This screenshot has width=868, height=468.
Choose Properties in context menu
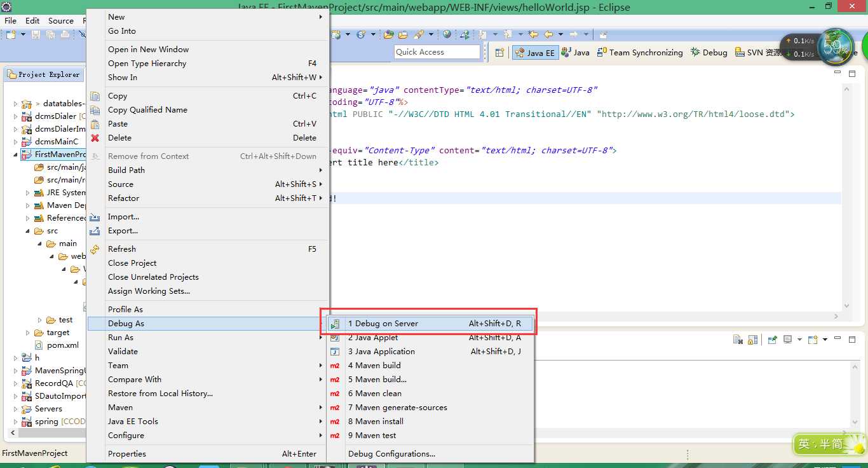pyautogui.click(x=208, y=454)
